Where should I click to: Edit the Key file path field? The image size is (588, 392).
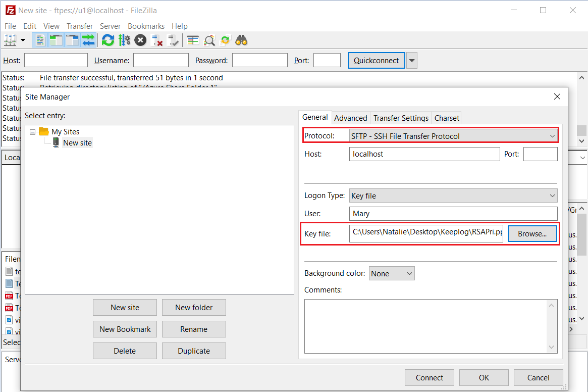[426, 233]
